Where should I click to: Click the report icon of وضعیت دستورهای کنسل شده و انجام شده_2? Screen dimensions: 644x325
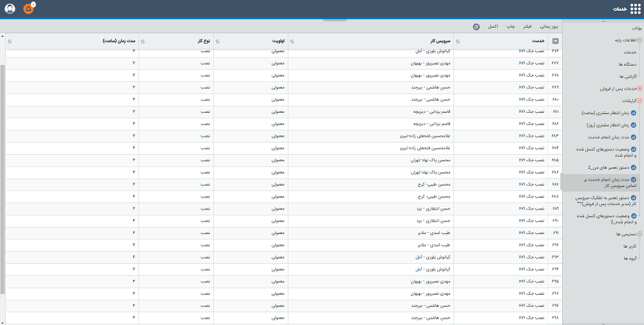pyautogui.click(x=633, y=216)
